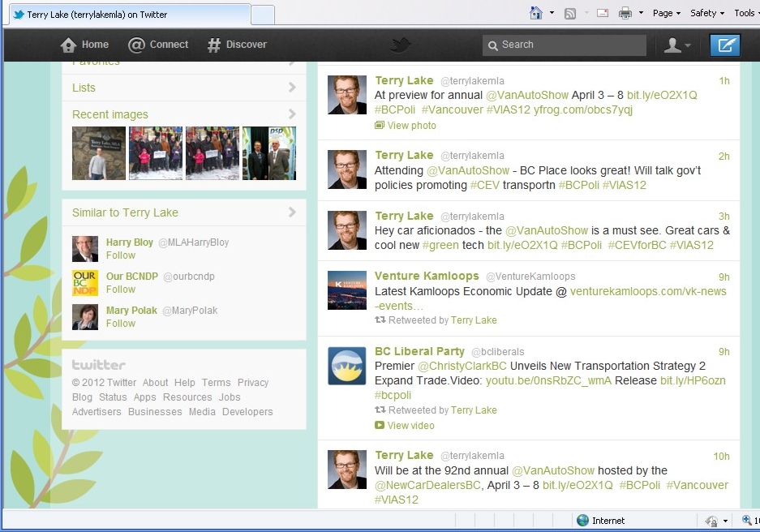The image size is (760, 532).
Task: Expand the Similar to Terry Lake chevron
Action: tap(292, 212)
